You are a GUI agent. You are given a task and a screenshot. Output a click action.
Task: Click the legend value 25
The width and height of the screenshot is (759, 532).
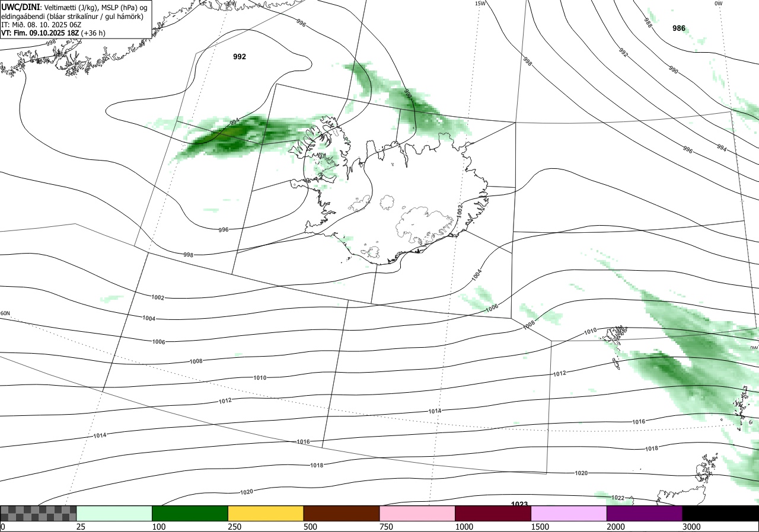(81, 527)
